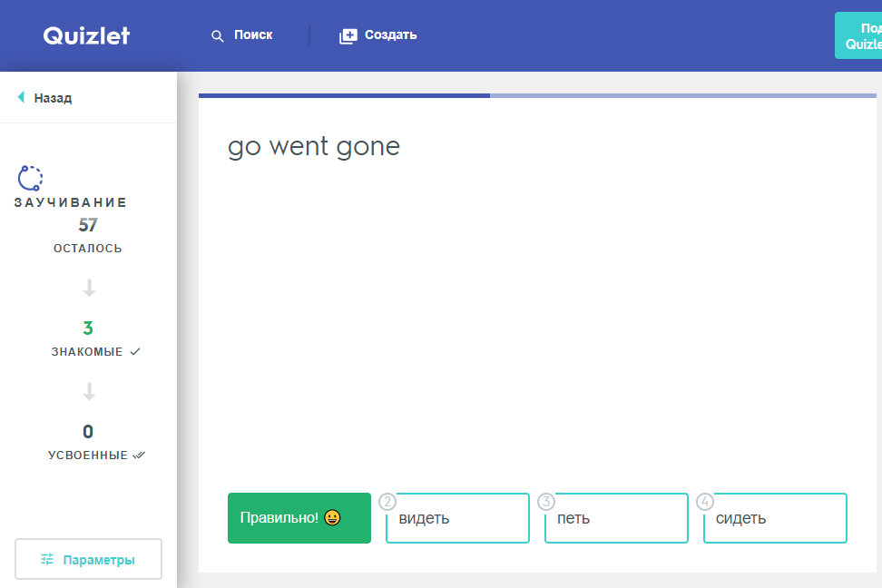Screen dimensions: 882x588
Task: Click the Заучивание circular learn icon
Action: 30,178
